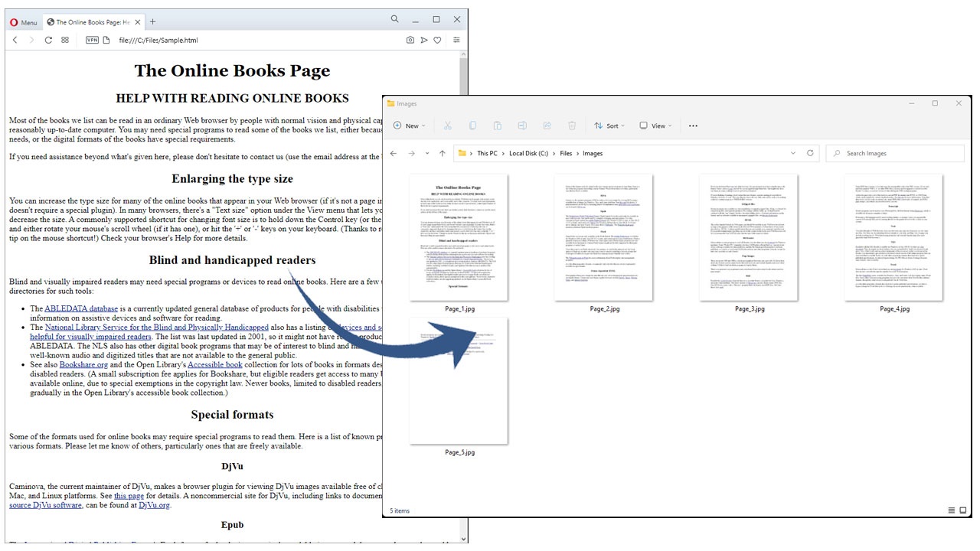Click the search tabs magnifier icon
This screenshot has height=551, width=980.
pos(395,19)
